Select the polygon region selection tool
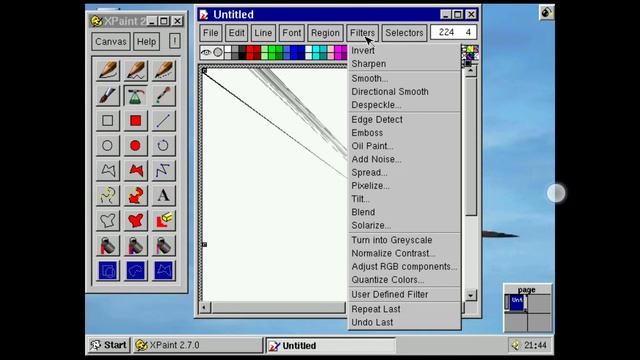Image resolution: width=640 pixels, height=360 pixels. tap(163, 271)
